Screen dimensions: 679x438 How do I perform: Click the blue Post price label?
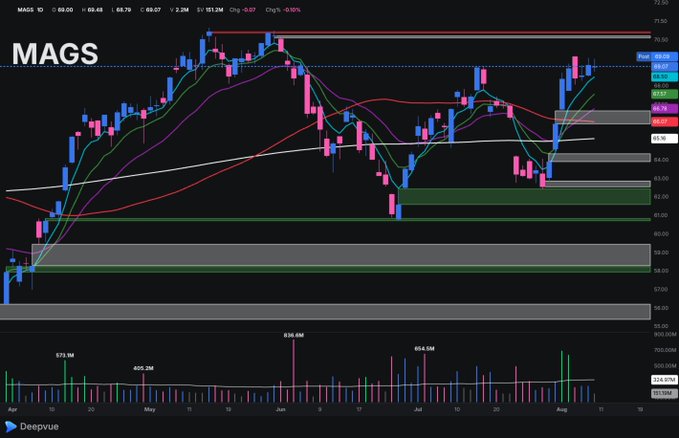tap(657, 56)
